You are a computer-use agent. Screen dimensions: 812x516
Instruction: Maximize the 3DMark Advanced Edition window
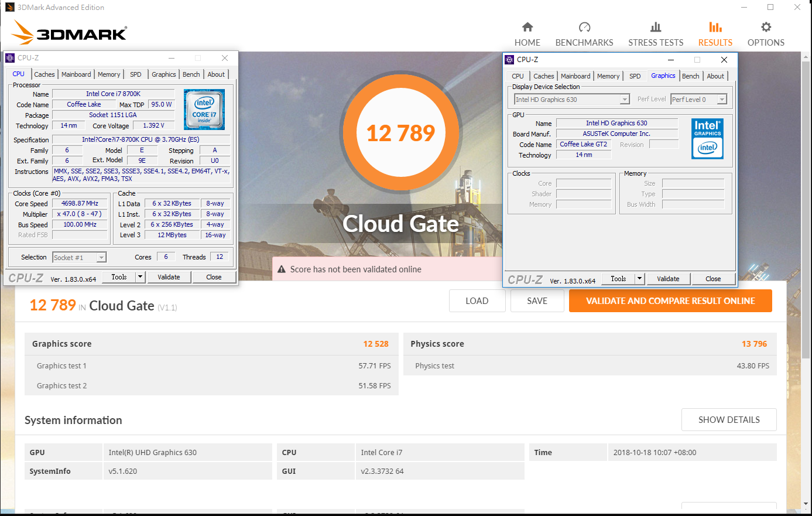770,7
